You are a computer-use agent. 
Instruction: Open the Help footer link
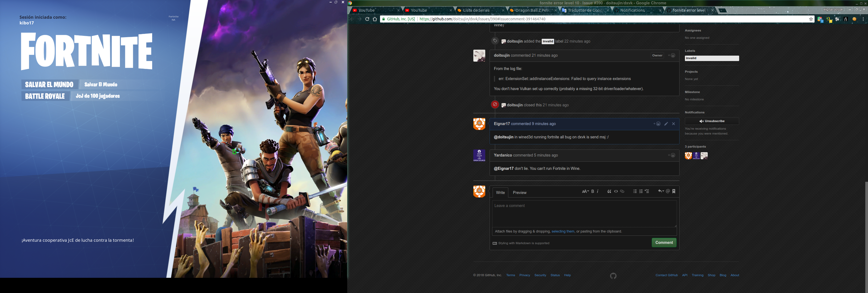point(567,275)
